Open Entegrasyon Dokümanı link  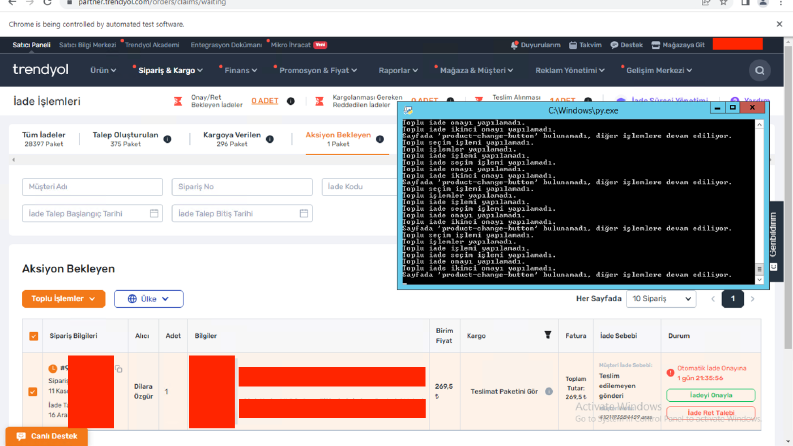point(226,45)
